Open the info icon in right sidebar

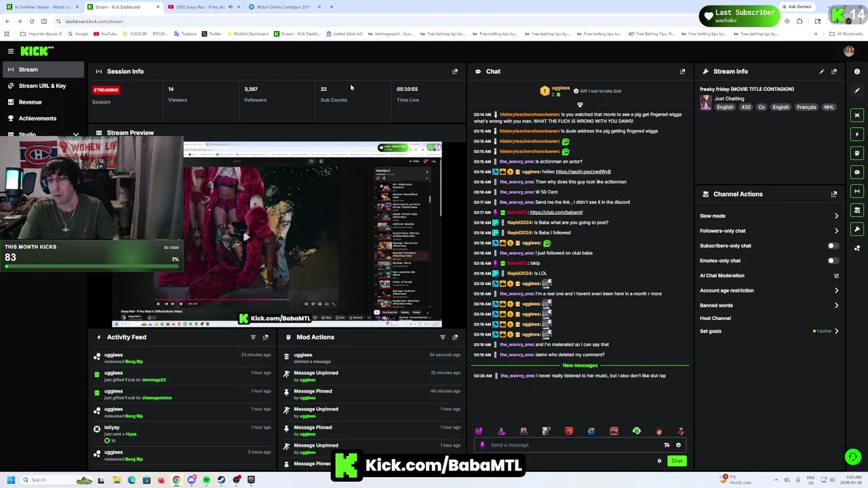[x=857, y=71]
